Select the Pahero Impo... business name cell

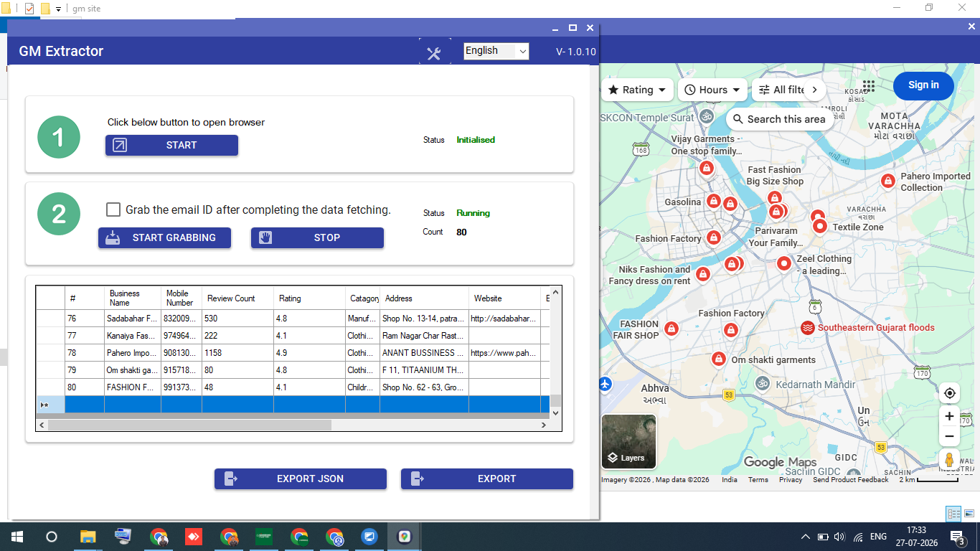click(x=133, y=353)
